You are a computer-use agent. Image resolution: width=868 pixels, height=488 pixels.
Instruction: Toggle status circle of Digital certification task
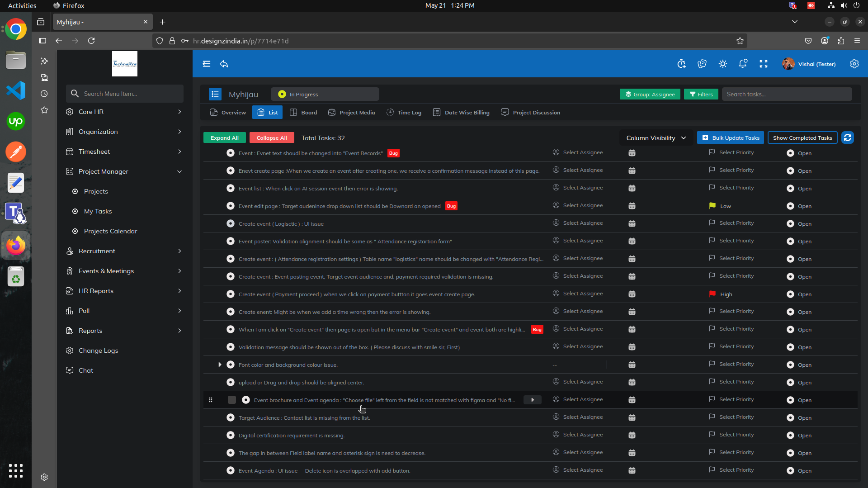pos(231,435)
